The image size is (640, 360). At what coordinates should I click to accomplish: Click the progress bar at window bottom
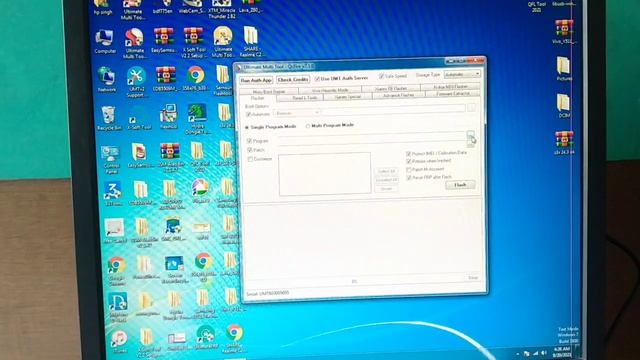click(353, 280)
